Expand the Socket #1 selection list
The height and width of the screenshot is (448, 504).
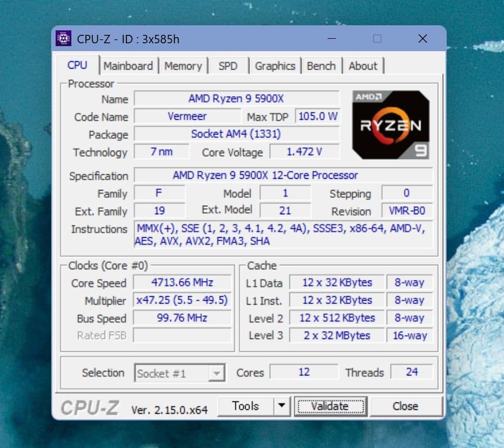pos(219,373)
